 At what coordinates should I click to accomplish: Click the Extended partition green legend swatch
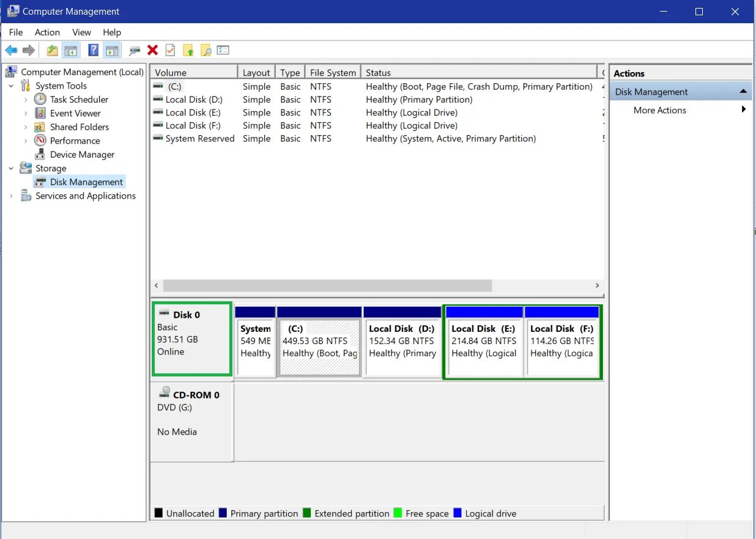pyautogui.click(x=307, y=513)
